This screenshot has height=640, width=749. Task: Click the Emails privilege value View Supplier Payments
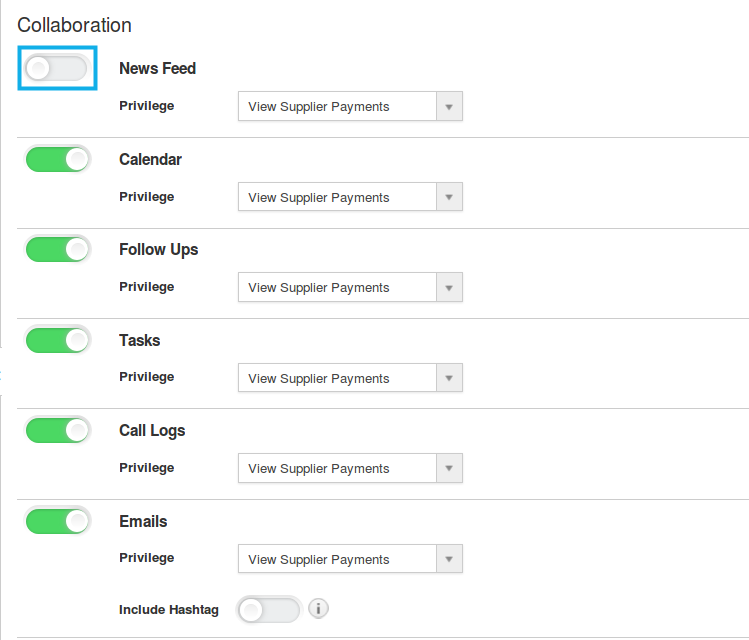[319, 559]
